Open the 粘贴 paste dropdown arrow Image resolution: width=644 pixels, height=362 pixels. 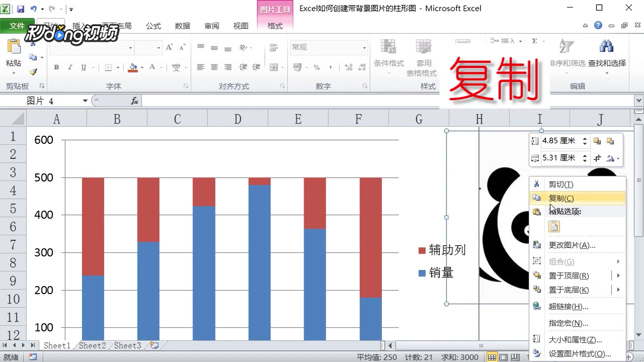click(14, 73)
